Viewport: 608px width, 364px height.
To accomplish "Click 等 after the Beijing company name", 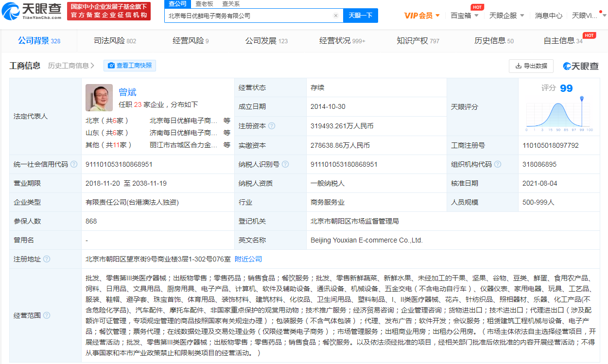I will coord(227,120).
